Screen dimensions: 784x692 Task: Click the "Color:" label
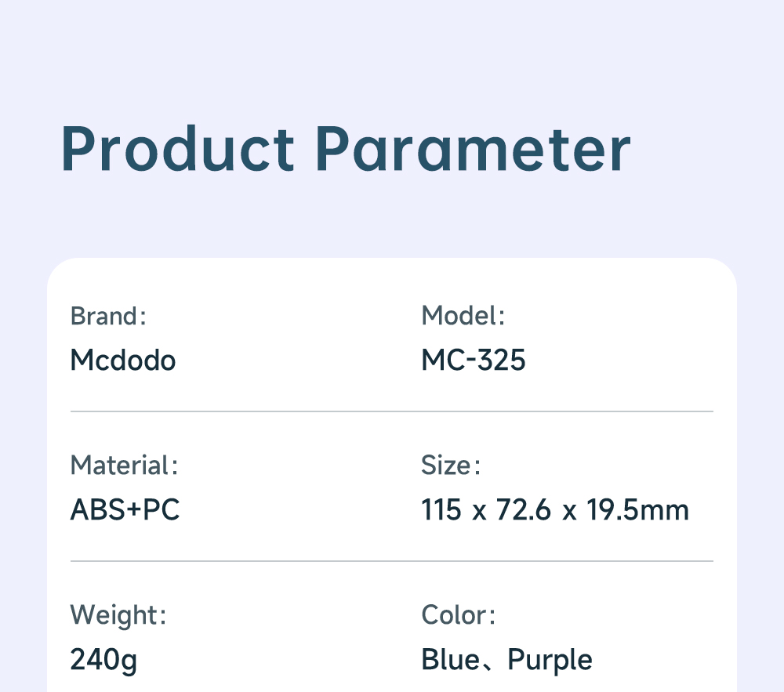coord(458,615)
